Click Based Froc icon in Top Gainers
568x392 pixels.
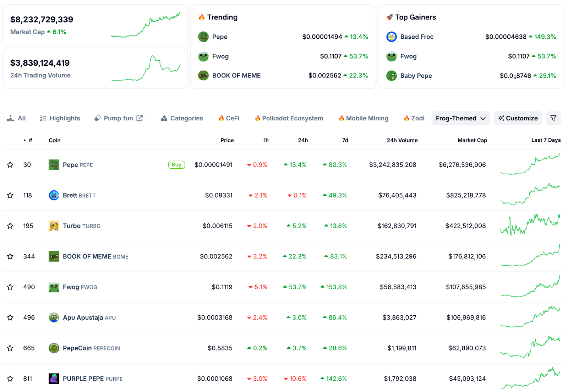392,37
